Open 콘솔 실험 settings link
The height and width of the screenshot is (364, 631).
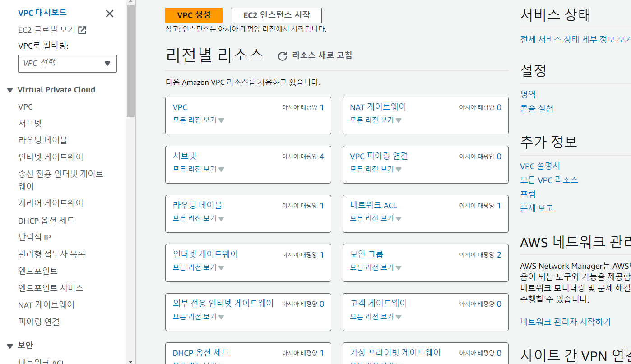click(x=537, y=108)
